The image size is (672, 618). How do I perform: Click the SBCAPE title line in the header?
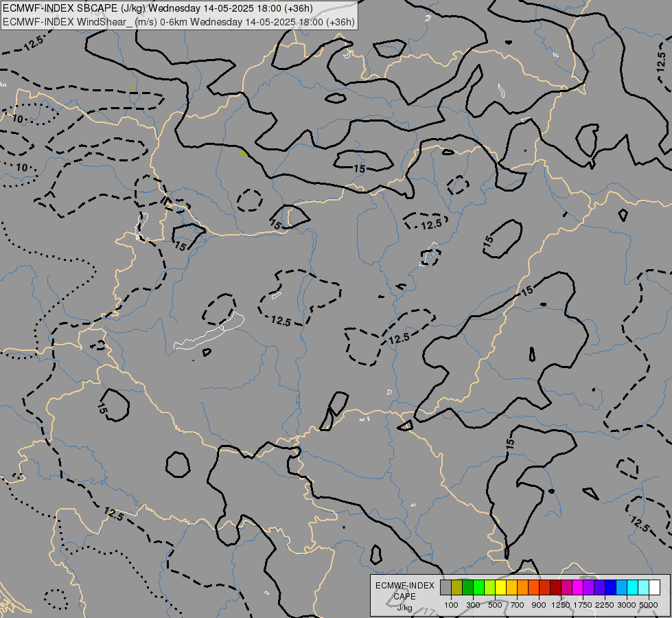click(x=158, y=8)
